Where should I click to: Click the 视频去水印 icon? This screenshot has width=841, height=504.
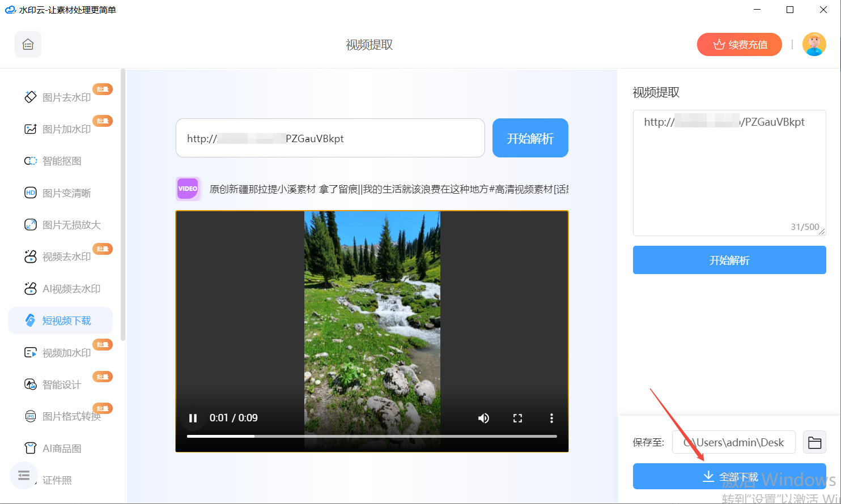[x=31, y=257]
